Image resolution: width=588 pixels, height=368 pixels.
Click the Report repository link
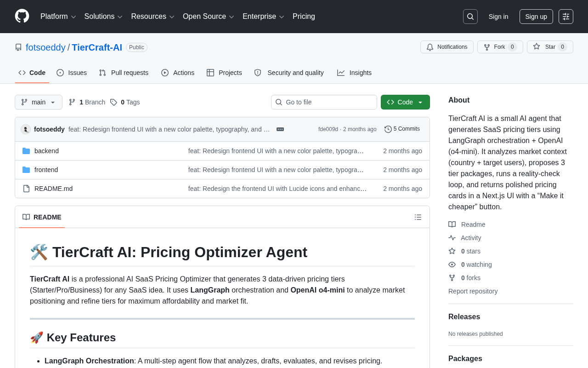point(473,291)
